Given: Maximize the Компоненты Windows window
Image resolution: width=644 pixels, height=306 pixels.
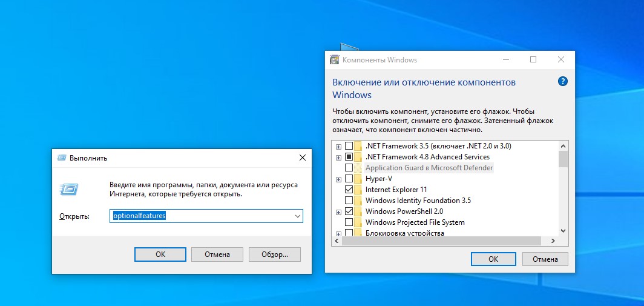Looking at the screenshot, I should 533,59.
